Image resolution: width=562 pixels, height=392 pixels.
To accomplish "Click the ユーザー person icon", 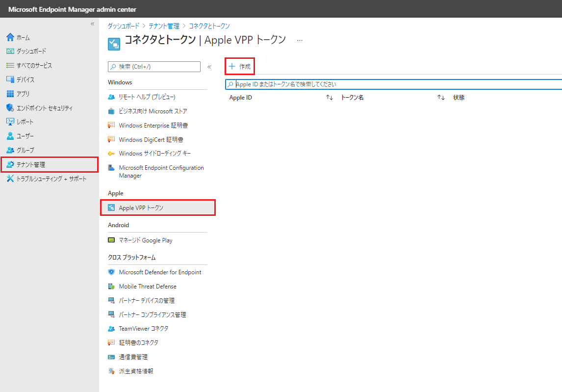I will point(10,136).
